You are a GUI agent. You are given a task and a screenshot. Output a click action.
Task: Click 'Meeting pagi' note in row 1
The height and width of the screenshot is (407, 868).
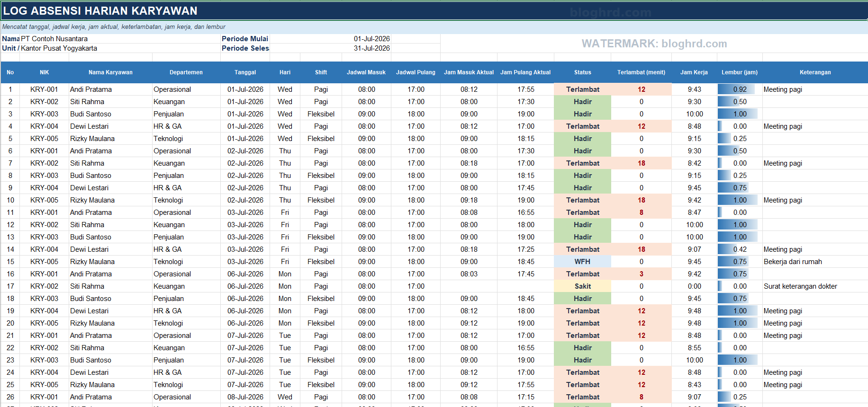[815, 89]
